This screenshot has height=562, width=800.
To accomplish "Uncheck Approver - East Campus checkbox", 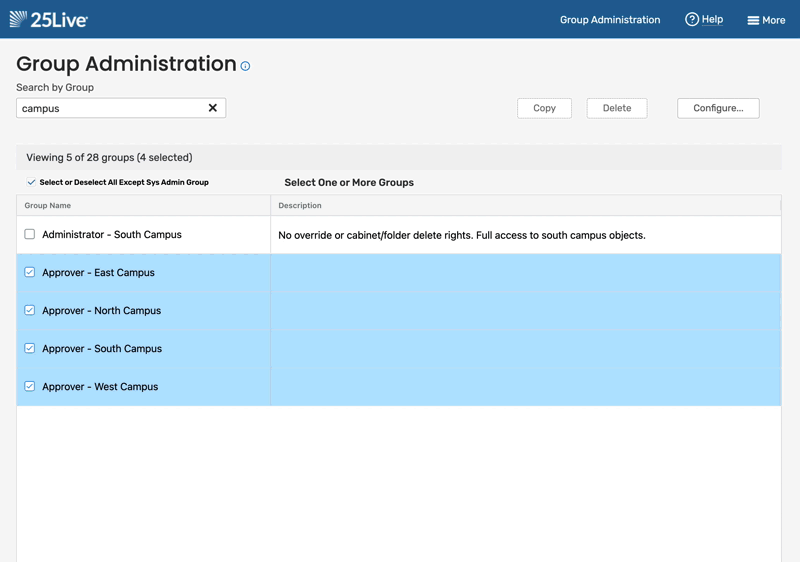I will pyautogui.click(x=30, y=272).
